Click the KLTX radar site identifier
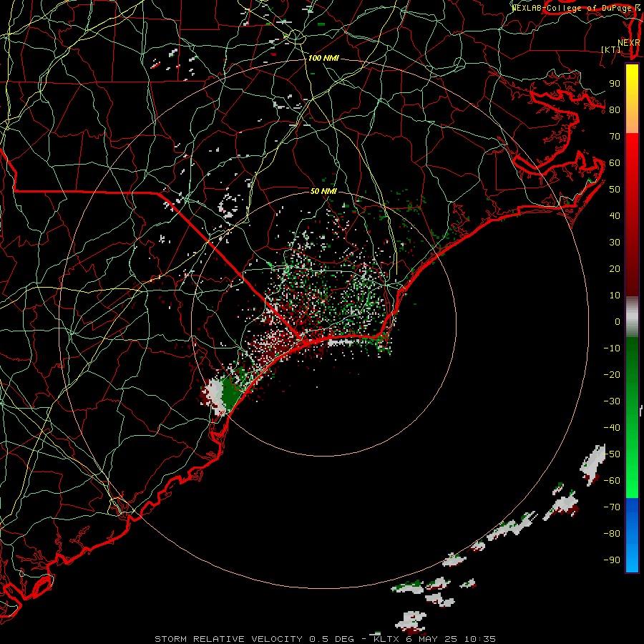 (x=386, y=639)
